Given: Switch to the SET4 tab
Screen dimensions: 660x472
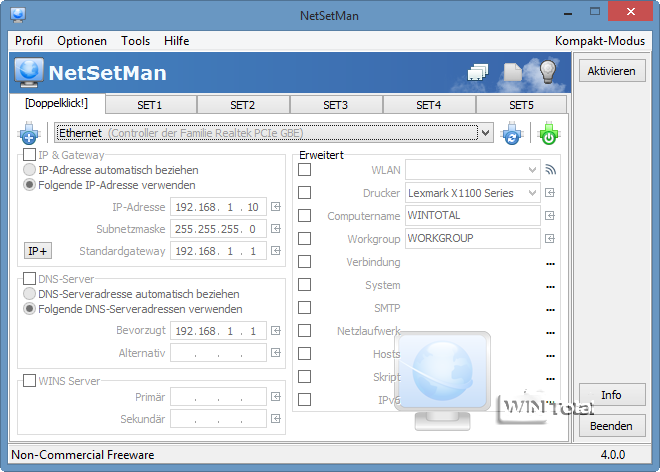Looking at the screenshot, I should (x=429, y=105).
